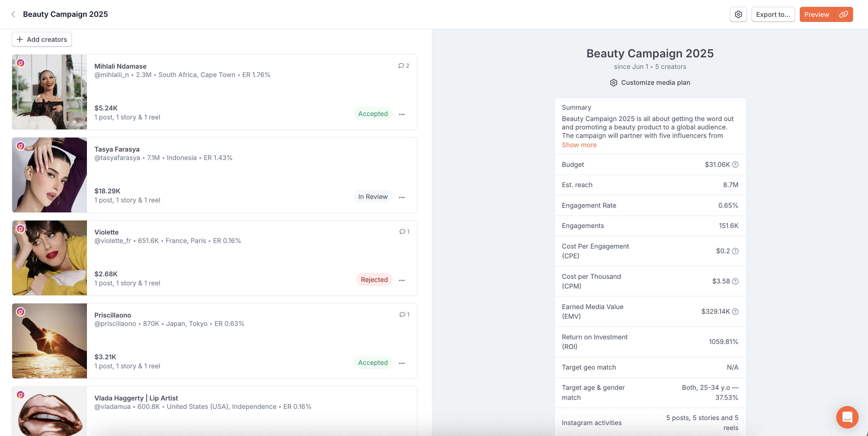Click the back arrow beside campaign title
The image size is (868, 436).
(x=13, y=14)
